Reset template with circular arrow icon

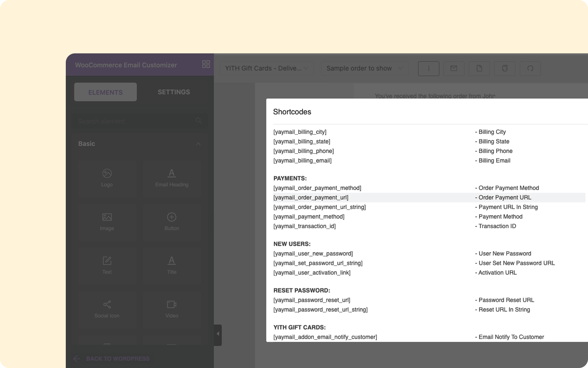click(x=530, y=68)
